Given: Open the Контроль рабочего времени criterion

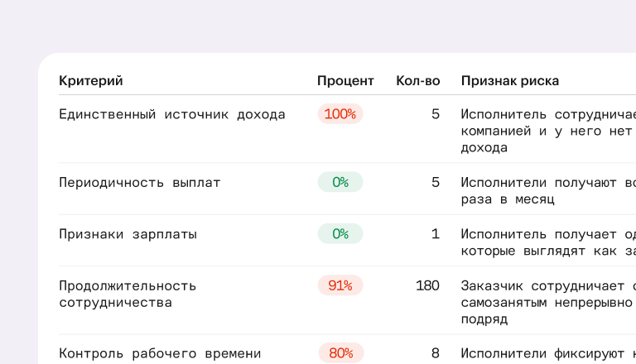Looking at the screenshot, I should click(x=160, y=353).
